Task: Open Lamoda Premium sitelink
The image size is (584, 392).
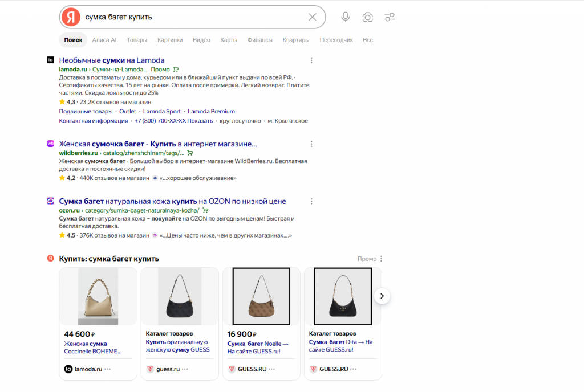Action: tap(211, 111)
